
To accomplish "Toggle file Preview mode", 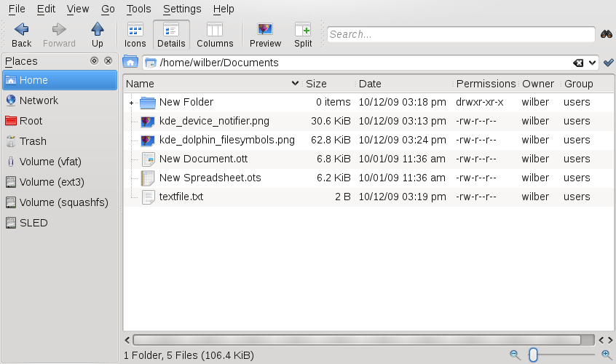I will [265, 35].
